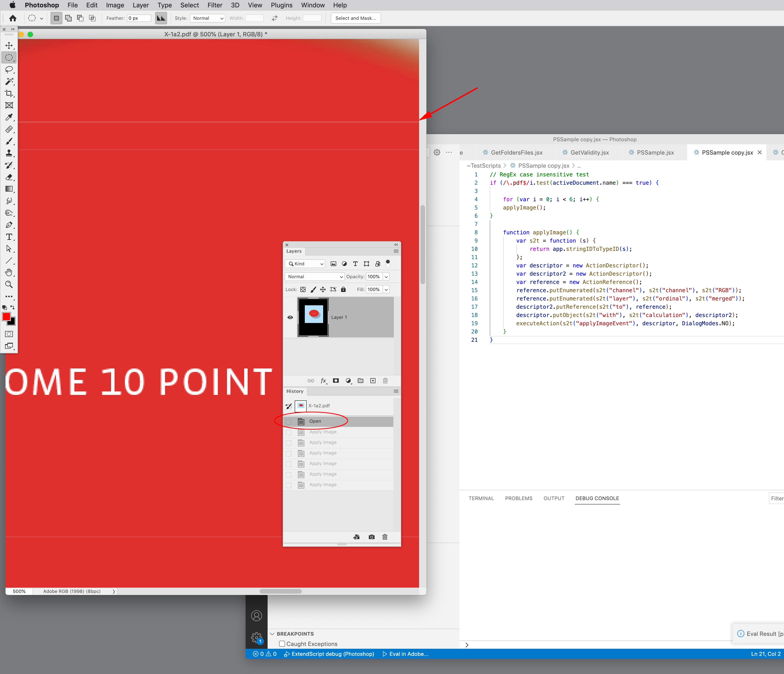Hide Layer 1 with eye icon
784x674 pixels.
[x=290, y=317]
